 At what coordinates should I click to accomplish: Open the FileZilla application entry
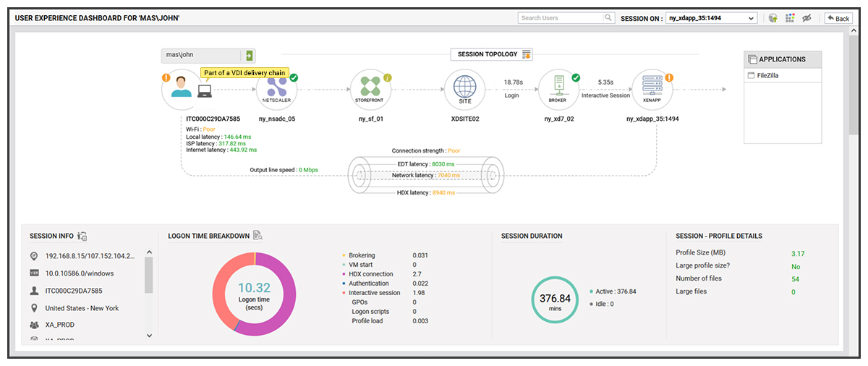click(783, 75)
